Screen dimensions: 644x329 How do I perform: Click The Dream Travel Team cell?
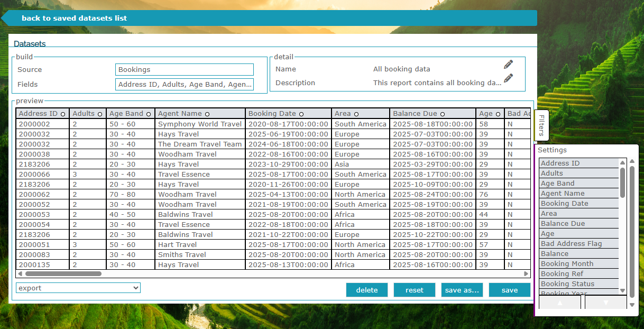click(200, 144)
